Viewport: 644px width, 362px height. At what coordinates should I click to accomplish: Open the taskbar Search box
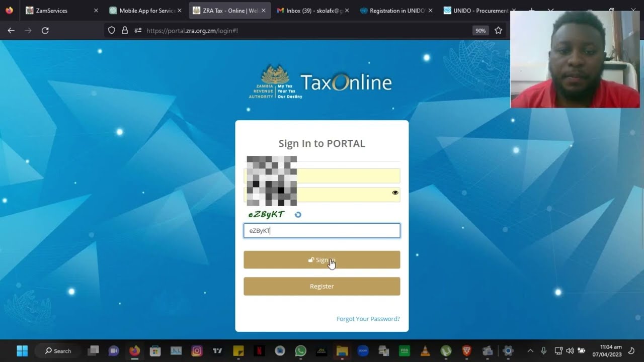tap(58, 350)
